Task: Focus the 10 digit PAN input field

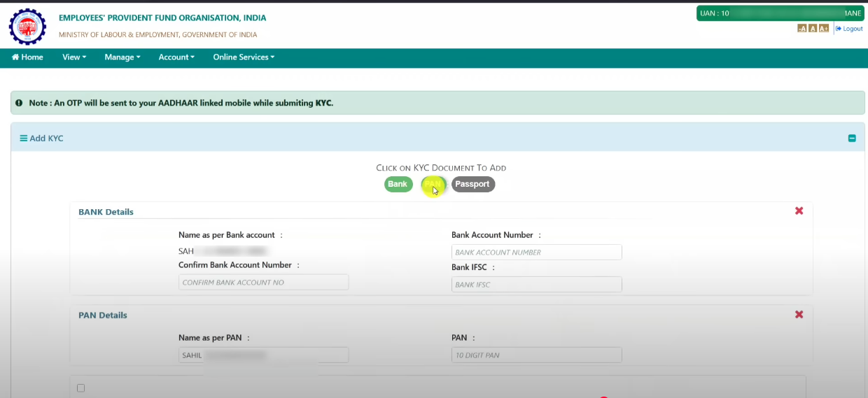Action: [536, 355]
